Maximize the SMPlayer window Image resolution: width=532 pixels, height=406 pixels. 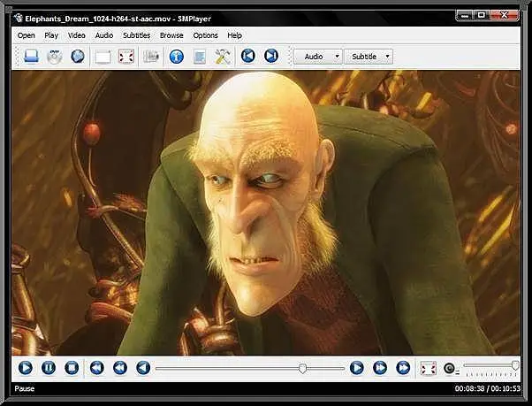point(482,15)
